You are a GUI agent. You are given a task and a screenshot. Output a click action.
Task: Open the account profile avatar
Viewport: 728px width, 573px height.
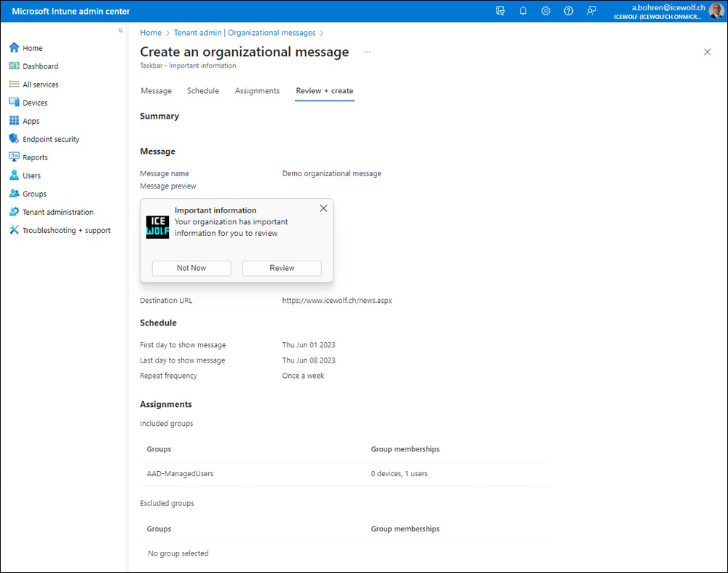tap(716, 11)
